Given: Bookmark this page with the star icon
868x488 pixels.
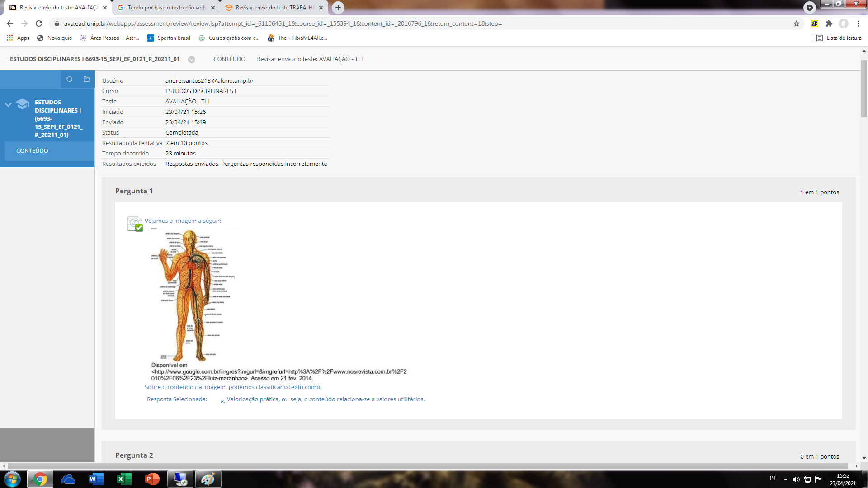Looking at the screenshot, I should (x=796, y=23).
